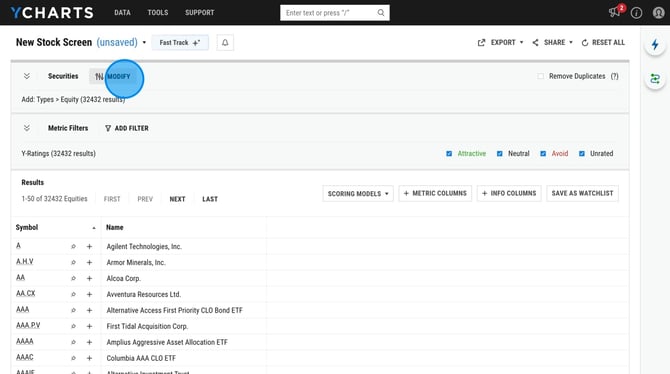This screenshot has width=670, height=374.
Task: Click the quote icon for AAAA row
Action: pos(73,342)
